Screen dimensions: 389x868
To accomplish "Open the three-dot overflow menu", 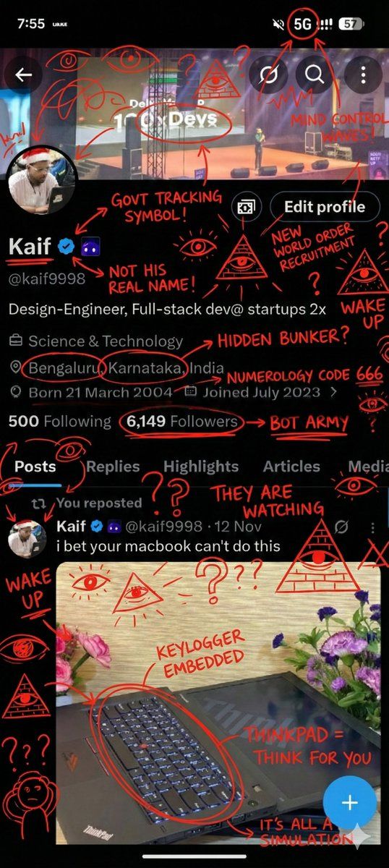I will 362,75.
